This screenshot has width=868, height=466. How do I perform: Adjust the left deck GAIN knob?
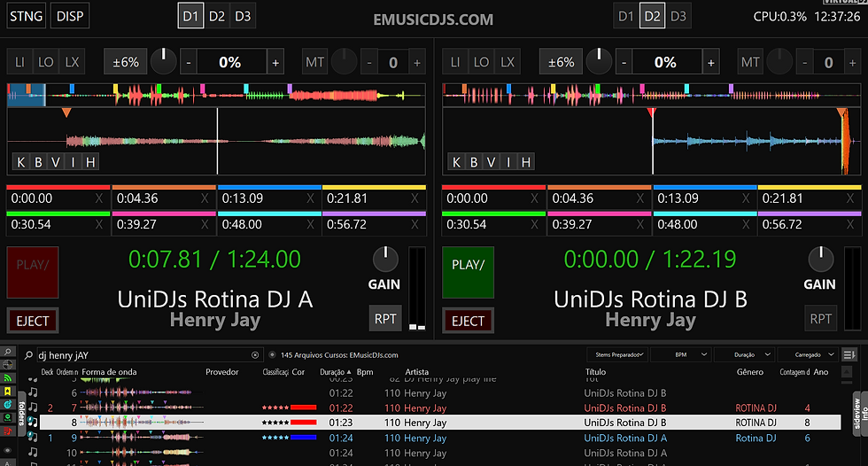tap(385, 259)
